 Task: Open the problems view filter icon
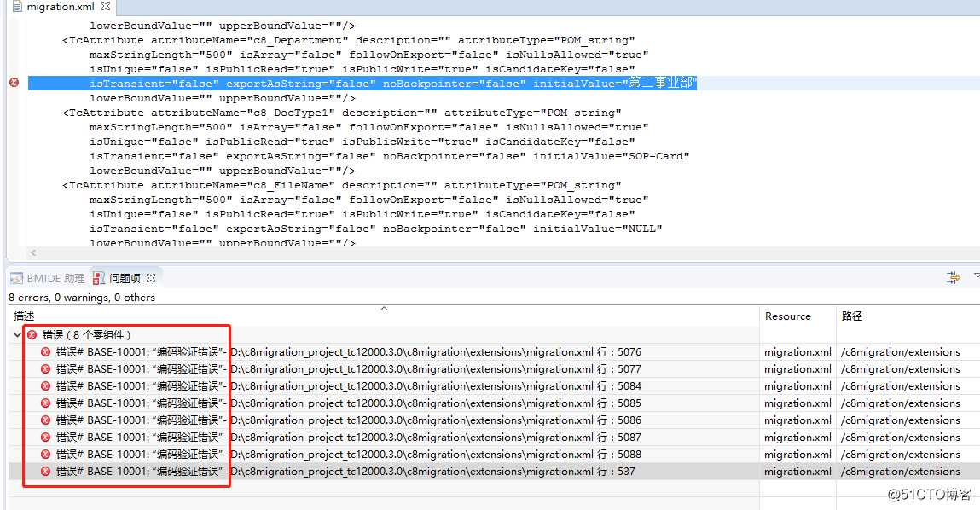[x=953, y=277]
